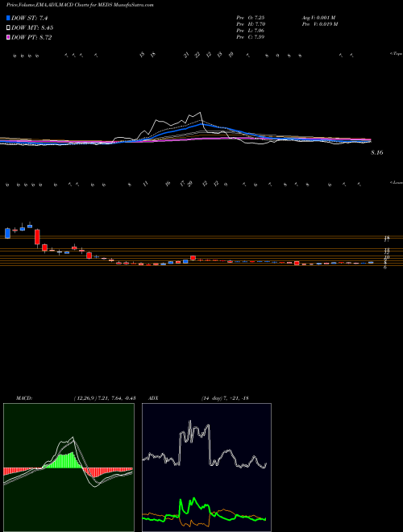Click the 'MACD:' heading label
This screenshot has width=403, height=532.
[24, 398]
